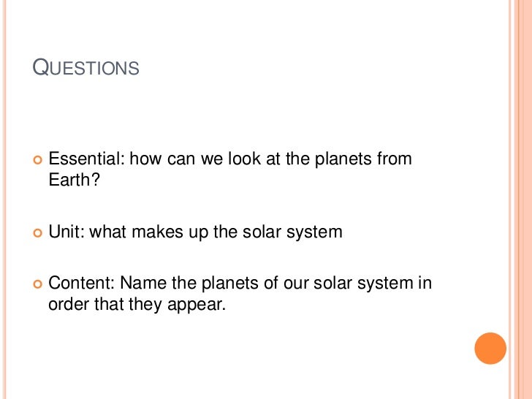Select the word Essential: in first bullet

86,159
